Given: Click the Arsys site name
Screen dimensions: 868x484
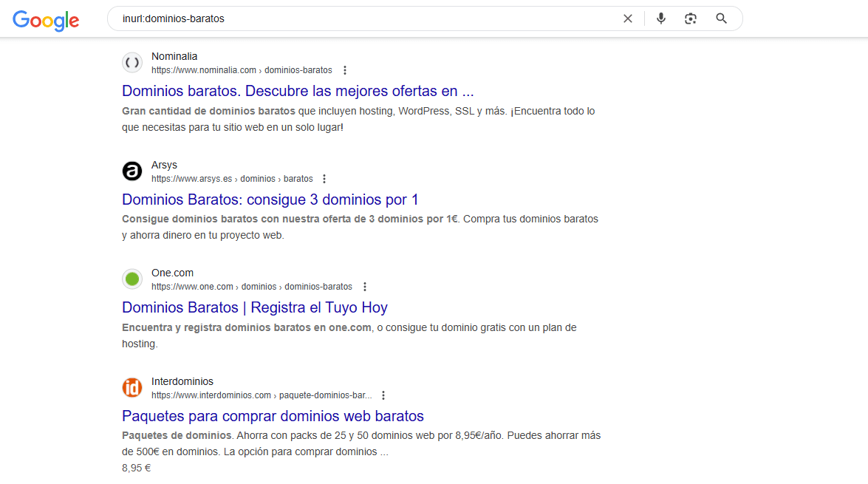Looking at the screenshot, I should click(165, 165).
